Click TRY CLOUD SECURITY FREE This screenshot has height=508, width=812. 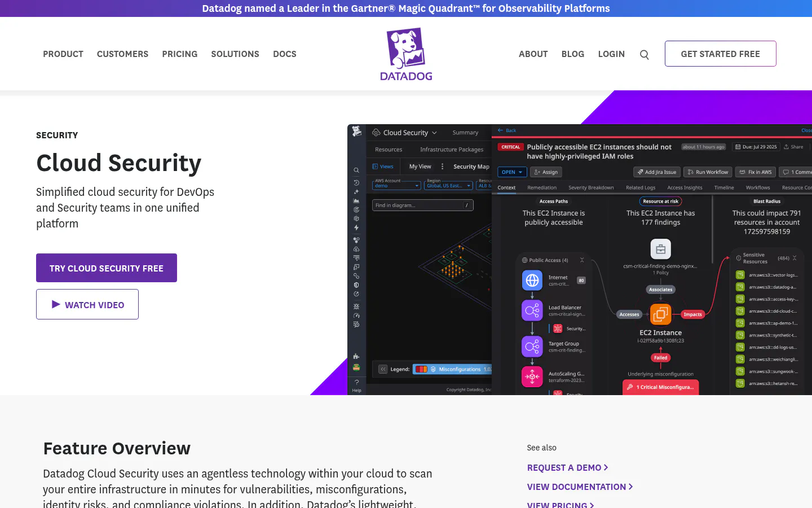point(107,268)
